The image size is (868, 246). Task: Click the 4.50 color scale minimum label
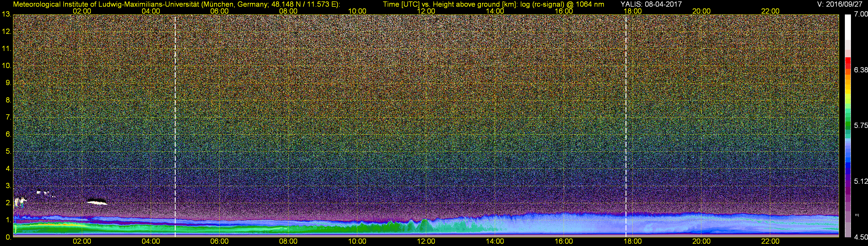pos(861,237)
